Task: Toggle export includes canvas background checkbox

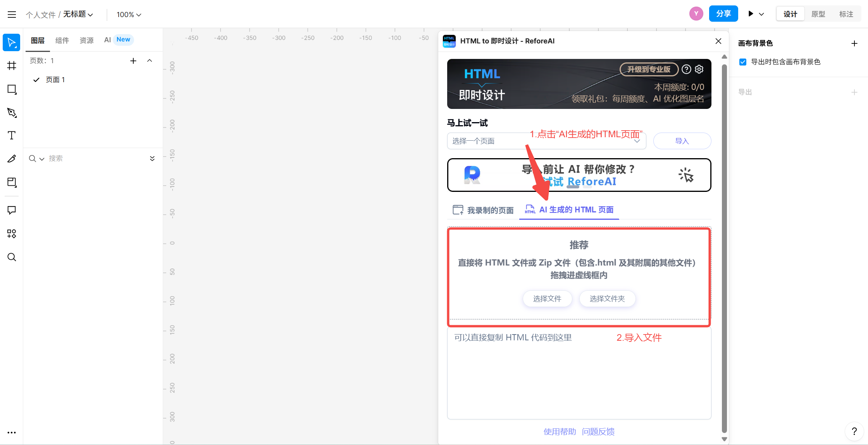Action: pyautogui.click(x=743, y=62)
